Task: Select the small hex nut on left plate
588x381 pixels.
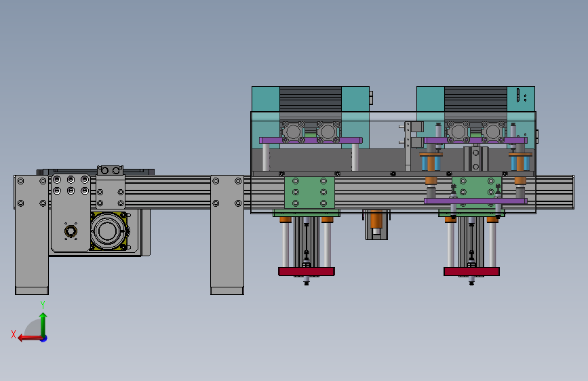Action: pos(71,230)
